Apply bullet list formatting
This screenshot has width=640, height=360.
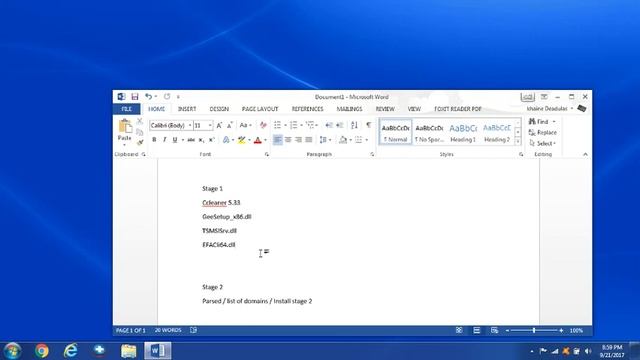[x=278, y=125]
